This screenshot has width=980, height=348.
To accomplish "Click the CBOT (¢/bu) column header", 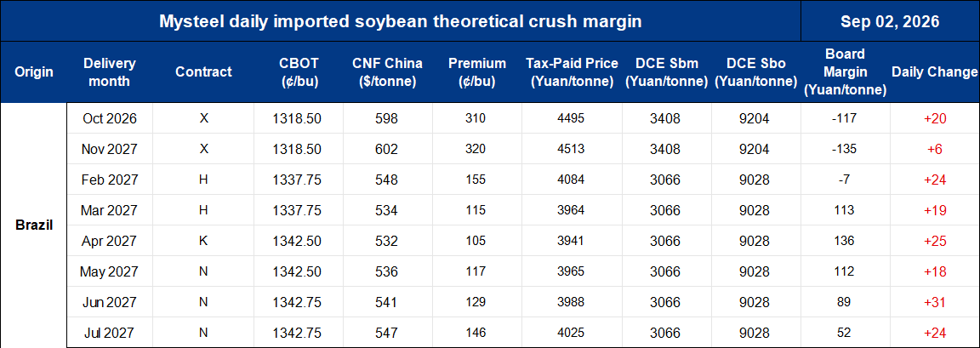I will point(299,71).
